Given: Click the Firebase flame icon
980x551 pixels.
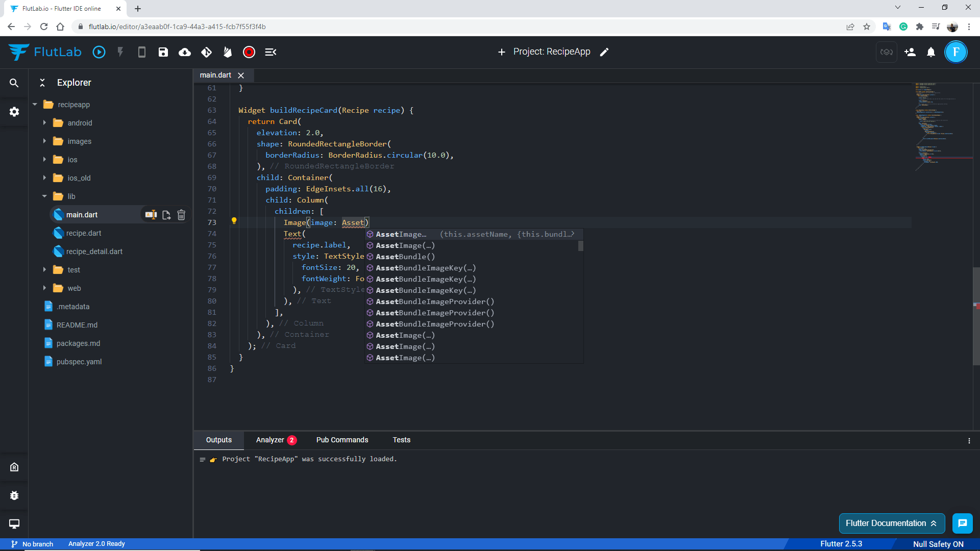Looking at the screenshot, I should 228,52.
